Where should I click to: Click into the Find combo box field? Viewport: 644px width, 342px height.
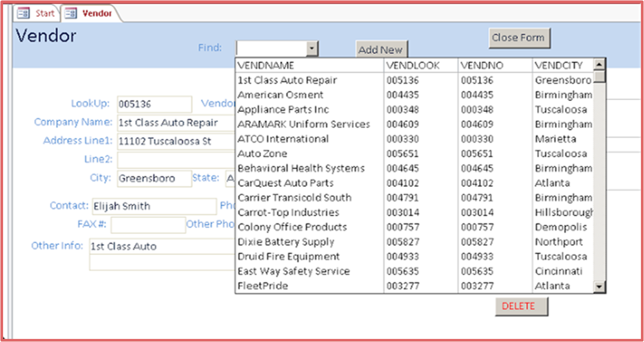tap(271, 48)
